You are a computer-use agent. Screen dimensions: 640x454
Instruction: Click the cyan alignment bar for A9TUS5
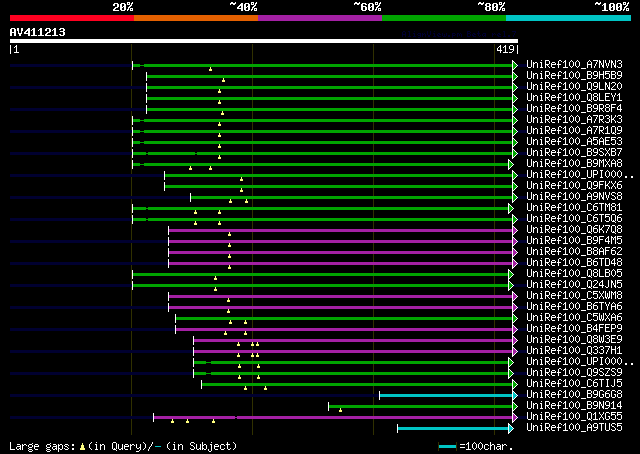tap(453, 429)
